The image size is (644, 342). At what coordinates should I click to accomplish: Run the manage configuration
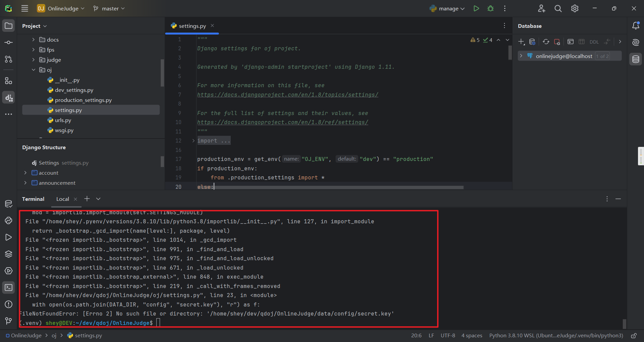point(476,8)
